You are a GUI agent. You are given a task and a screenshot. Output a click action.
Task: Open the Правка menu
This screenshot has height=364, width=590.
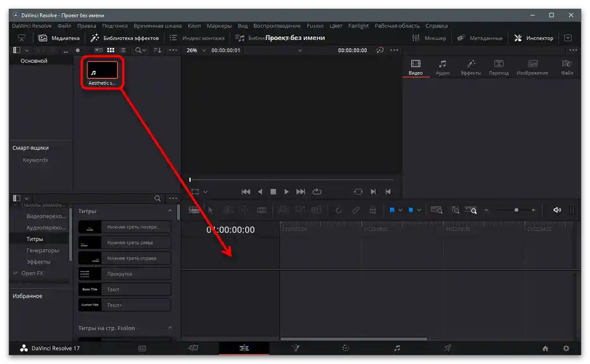tap(86, 26)
